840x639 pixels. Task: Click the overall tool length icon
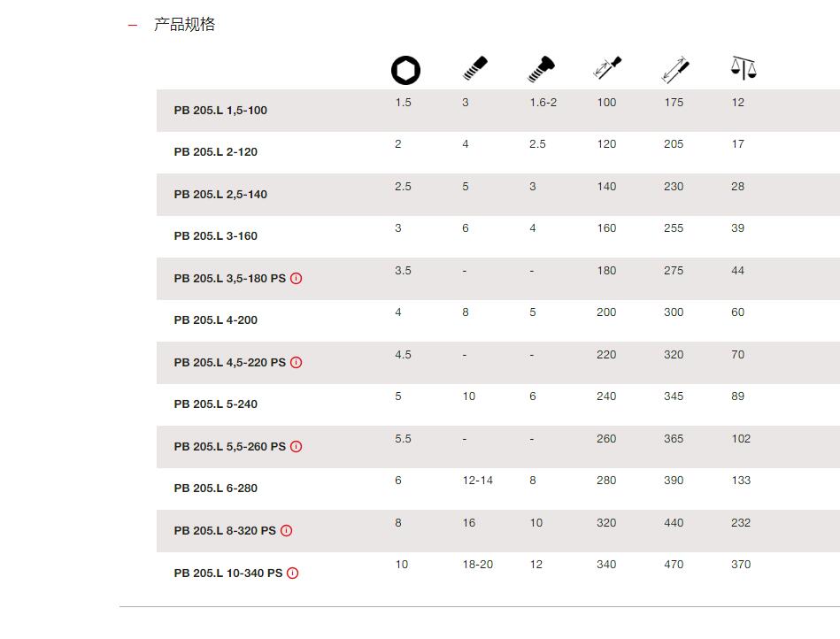(x=675, y=70)
